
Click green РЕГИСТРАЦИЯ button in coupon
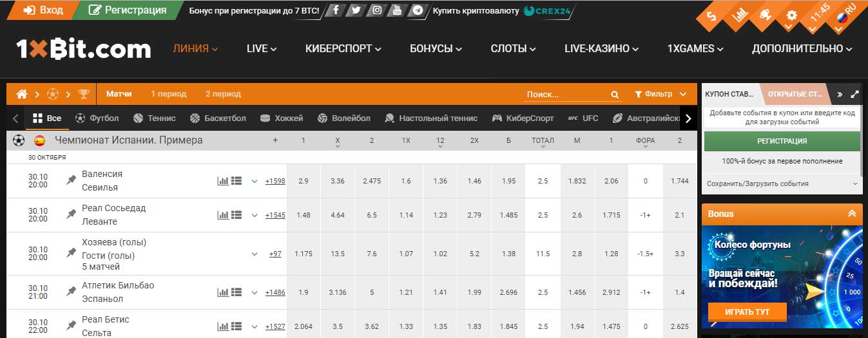[782, 141]
